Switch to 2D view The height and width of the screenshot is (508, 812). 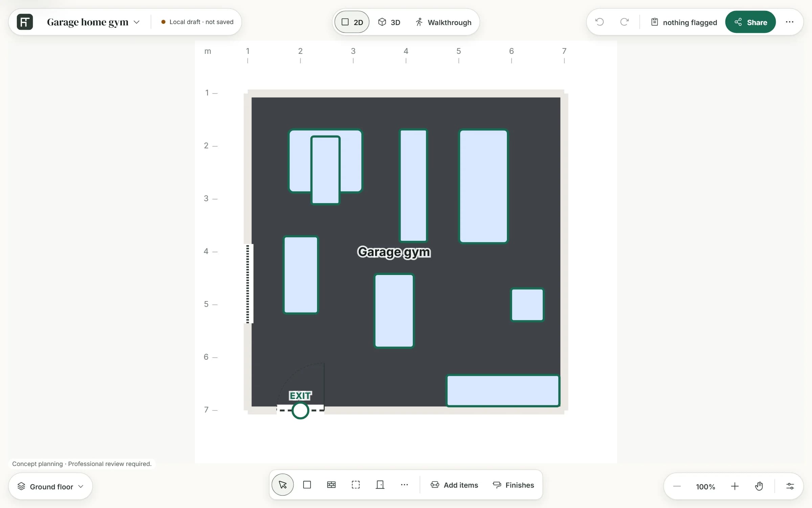[x=352, y=22]
